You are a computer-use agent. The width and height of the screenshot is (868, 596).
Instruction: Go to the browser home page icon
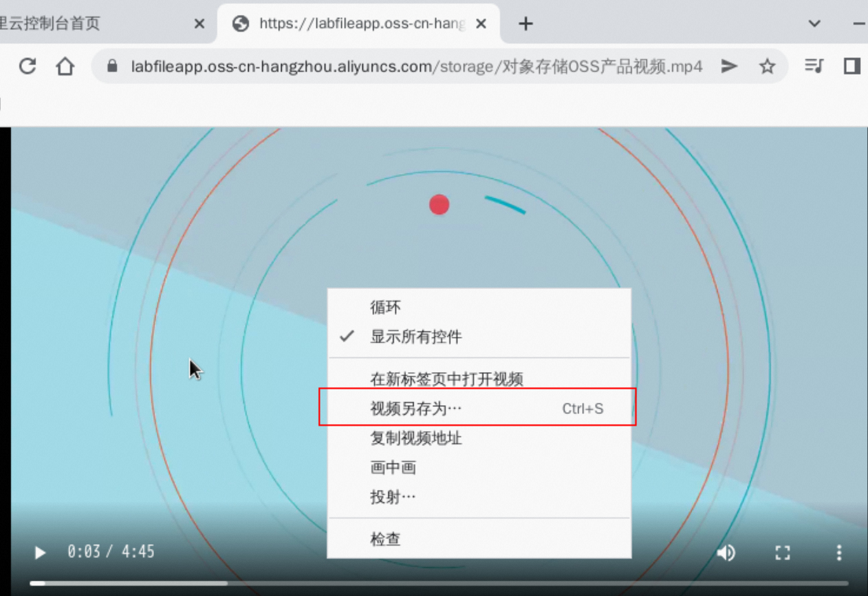(65, 67)
